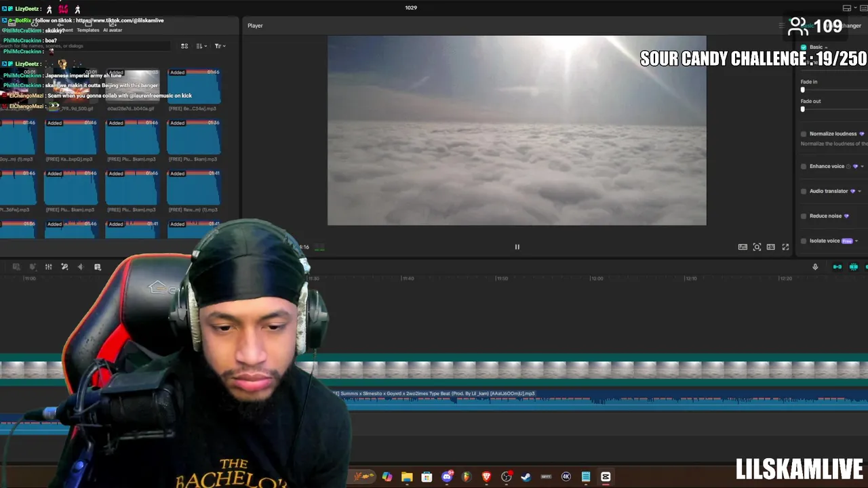Click the preview zoom-to-fit icon
The image size is (868, 488).
click(x=757, y=247)
